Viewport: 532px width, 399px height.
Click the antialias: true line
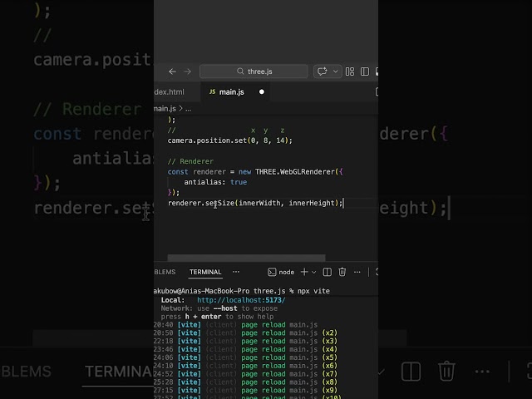(215, 182)
